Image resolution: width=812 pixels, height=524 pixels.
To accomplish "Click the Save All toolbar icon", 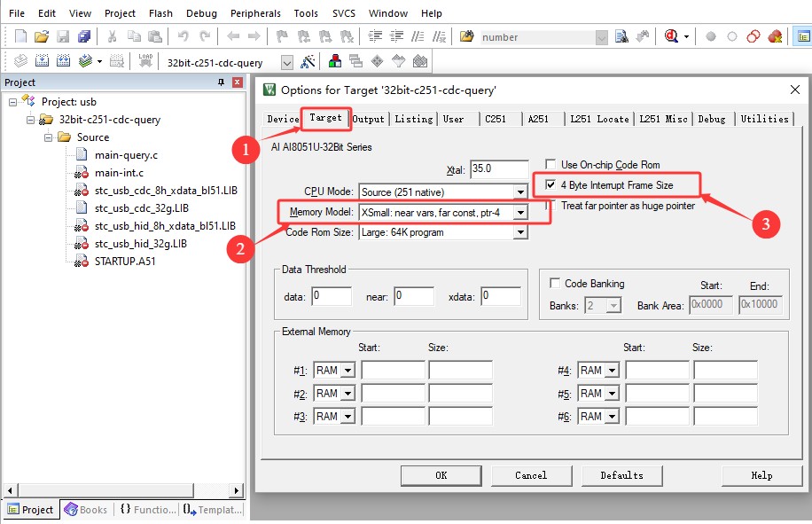I will [84, 36].
